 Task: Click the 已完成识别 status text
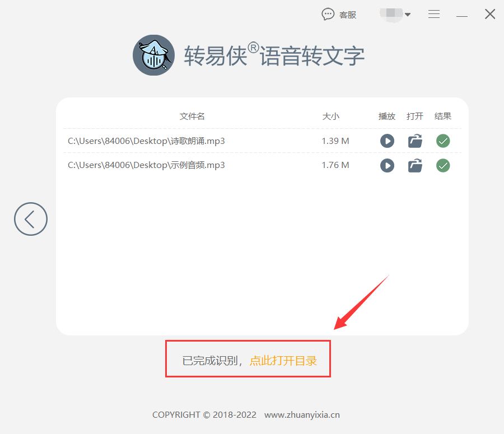point(210,361)
